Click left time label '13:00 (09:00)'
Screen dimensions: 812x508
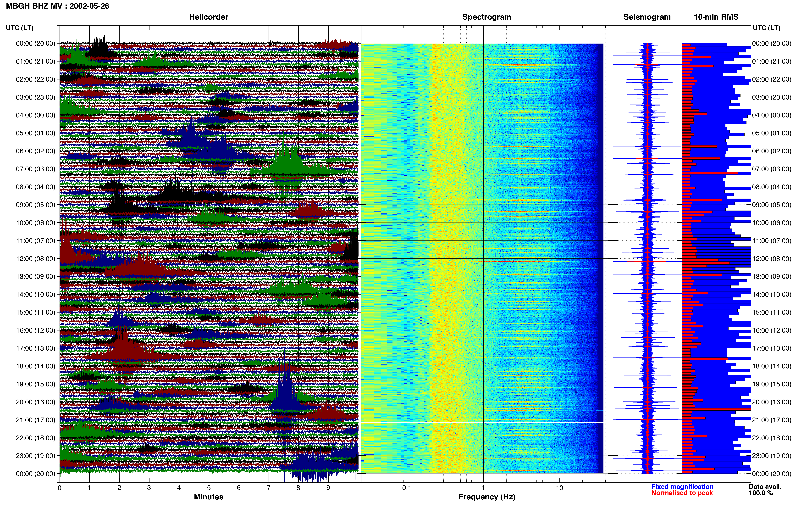point(36,277)
